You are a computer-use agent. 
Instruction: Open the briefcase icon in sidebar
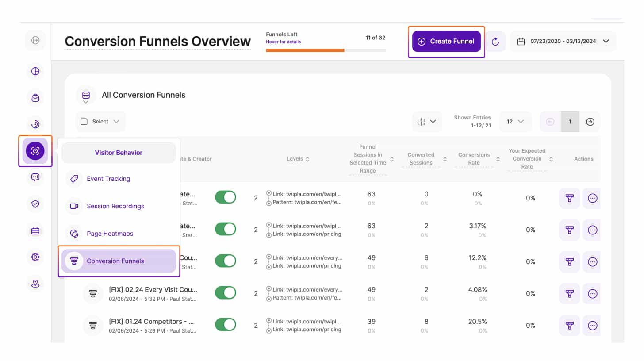(x=35, y=230)
